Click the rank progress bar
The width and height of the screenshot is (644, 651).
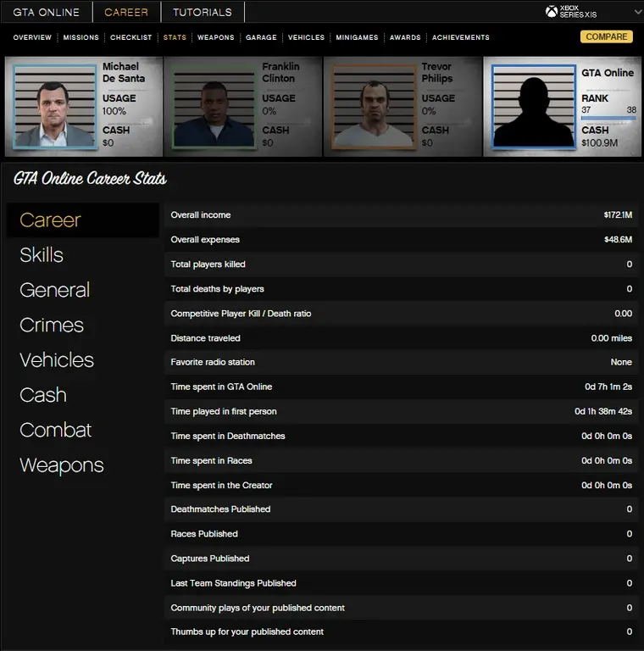coord(608,119)
